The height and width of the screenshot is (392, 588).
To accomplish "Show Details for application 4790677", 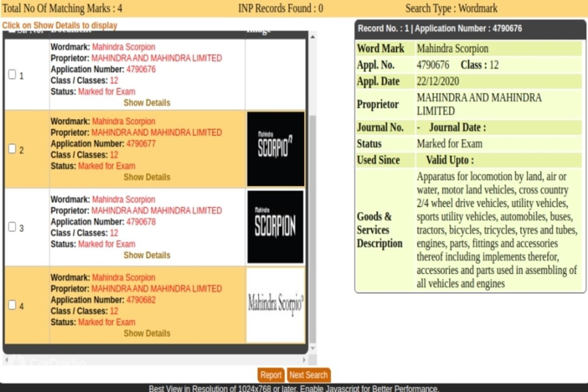I will pyautogui.click(x=147, y=177).
